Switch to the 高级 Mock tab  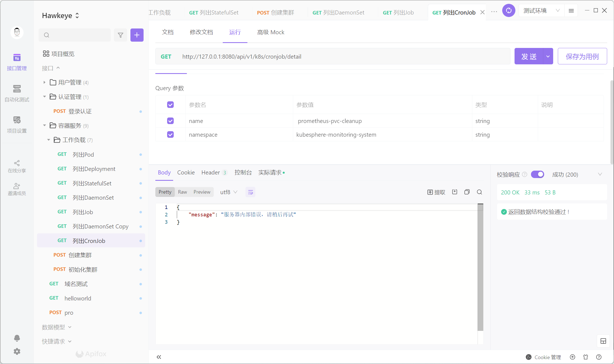click(271, 32)
